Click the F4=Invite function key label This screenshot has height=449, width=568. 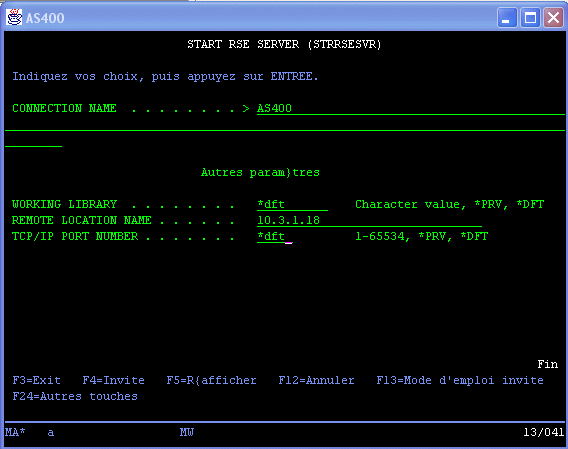point(113,380)
